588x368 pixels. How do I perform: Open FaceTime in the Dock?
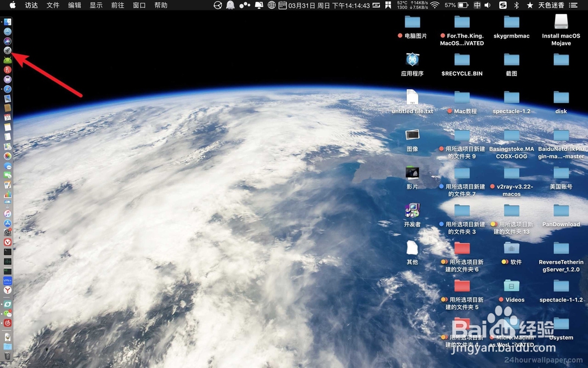(x=8, y=175)
